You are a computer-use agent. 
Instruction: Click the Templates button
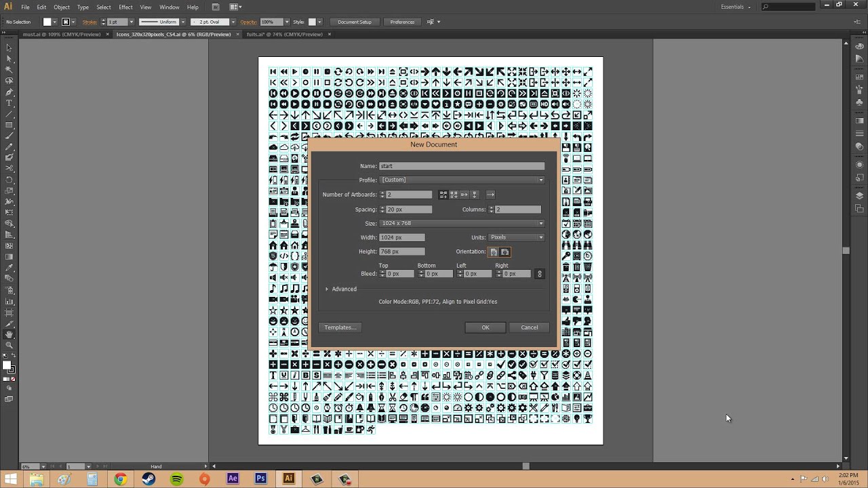pyautogui.click(x=340, y=327)
